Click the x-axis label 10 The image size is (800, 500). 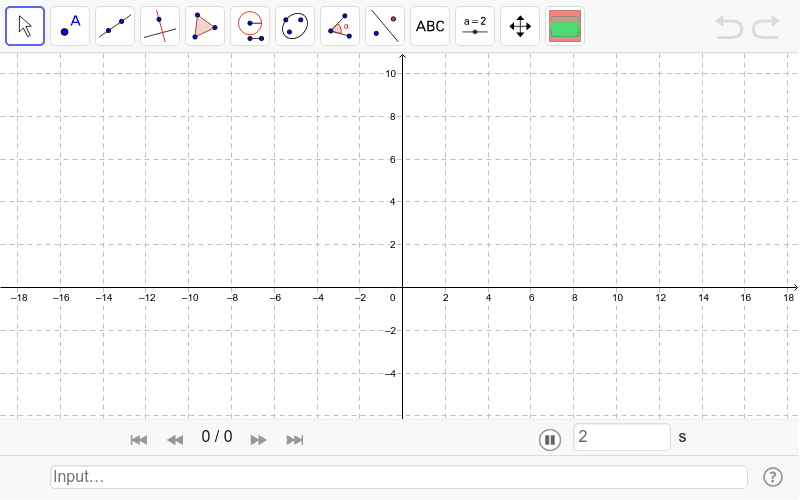[617, 297]
